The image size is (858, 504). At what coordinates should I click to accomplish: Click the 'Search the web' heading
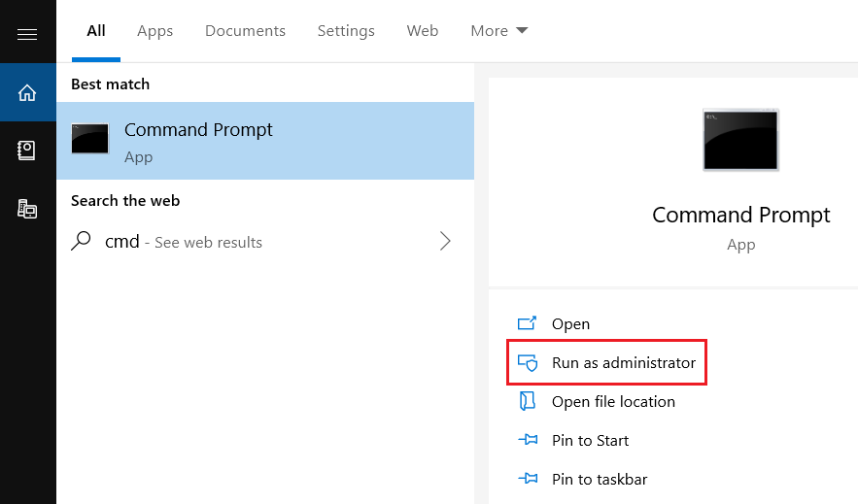point(125,201)
